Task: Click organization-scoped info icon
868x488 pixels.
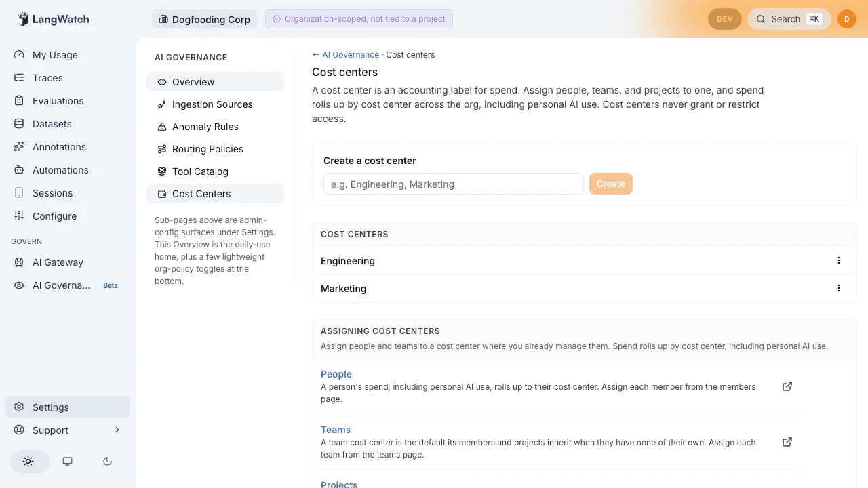Action: point(277,19)
